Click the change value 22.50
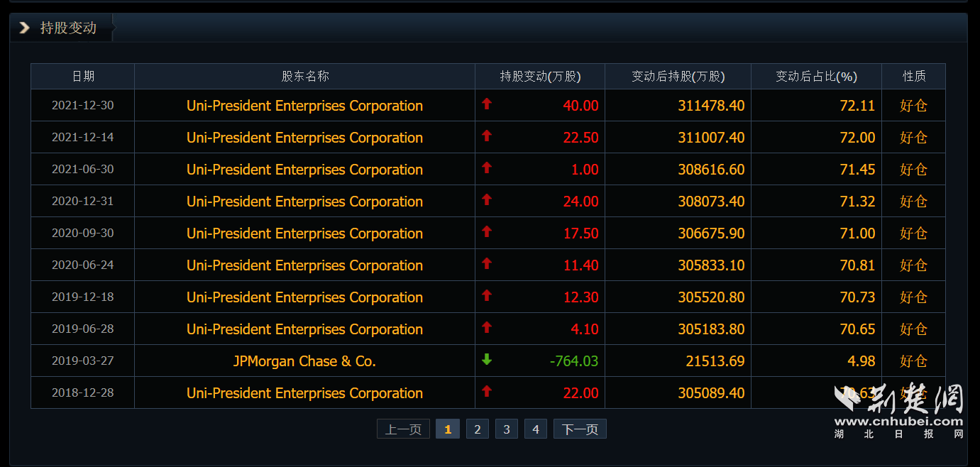 tap(581, 138)
